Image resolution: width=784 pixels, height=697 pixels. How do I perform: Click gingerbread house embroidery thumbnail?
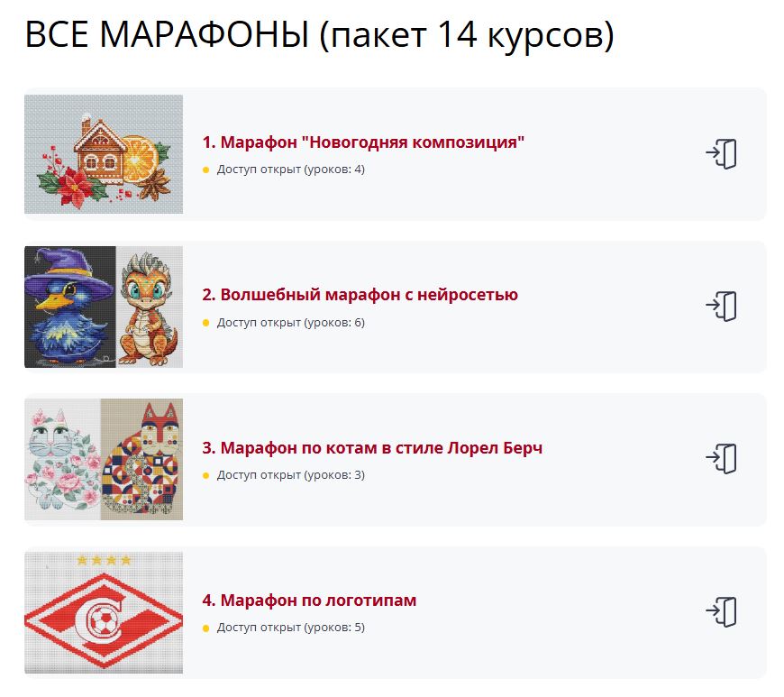coord(104,154)
